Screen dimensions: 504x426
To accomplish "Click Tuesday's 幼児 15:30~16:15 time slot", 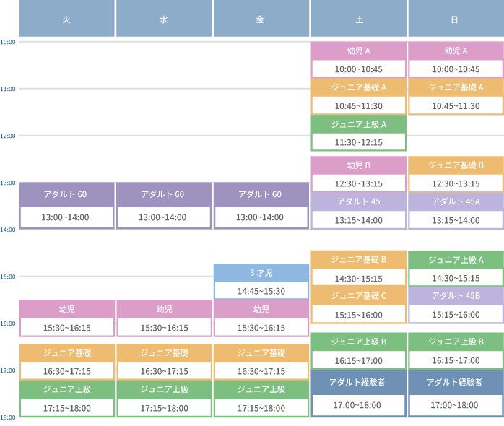I will click(x=66, y=327).
